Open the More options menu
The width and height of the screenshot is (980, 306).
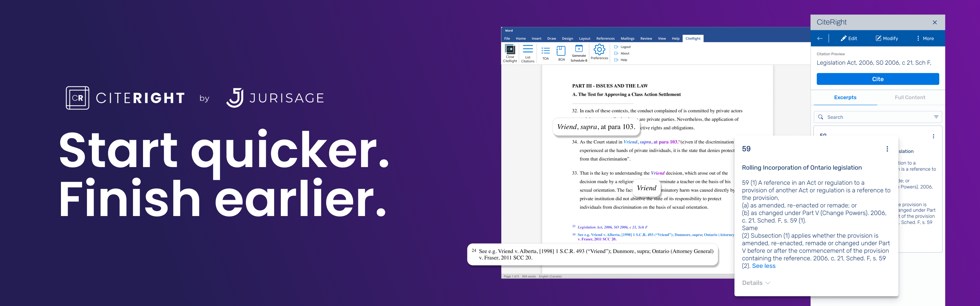coord(925,38)
